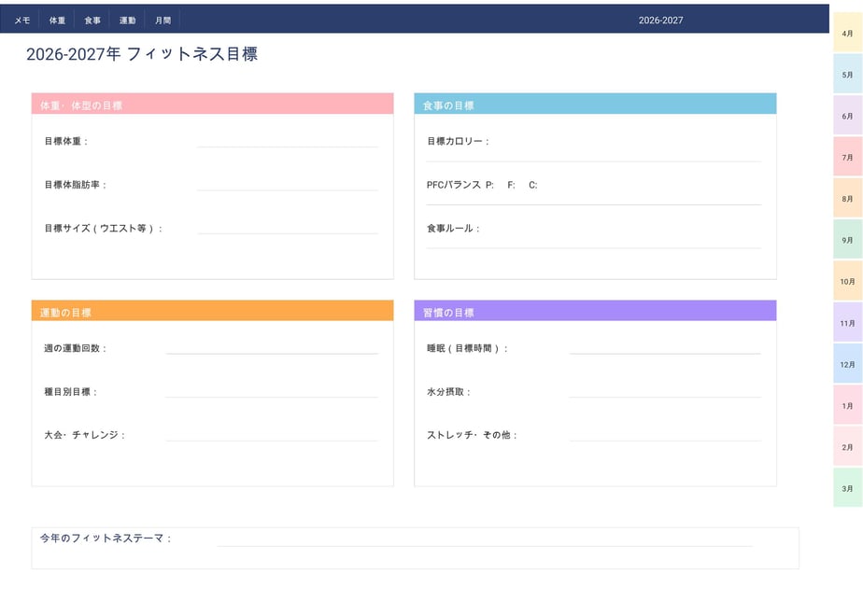863x616 pixels.
Task: Jump to the 4月 side tab
Action: [x=848, y=33]
